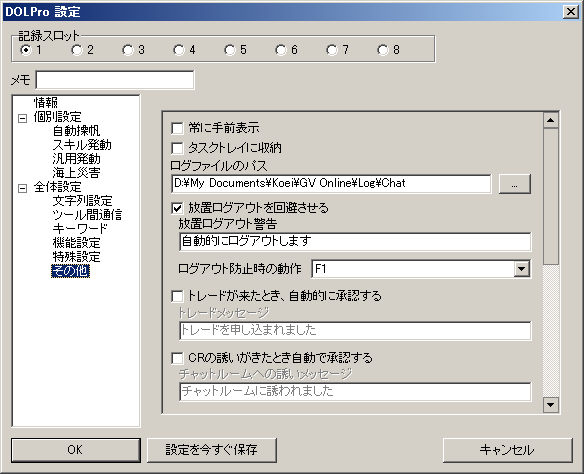Viewport: 584px width, 474px height.
Task: Select 自動操帆 in the settings tree
Action: click(x=76, y=131)
